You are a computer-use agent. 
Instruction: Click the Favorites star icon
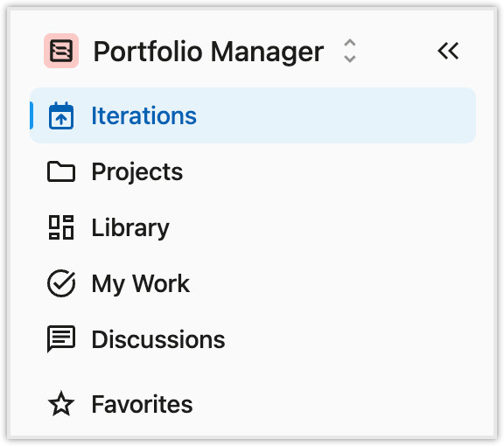[61, 403]
